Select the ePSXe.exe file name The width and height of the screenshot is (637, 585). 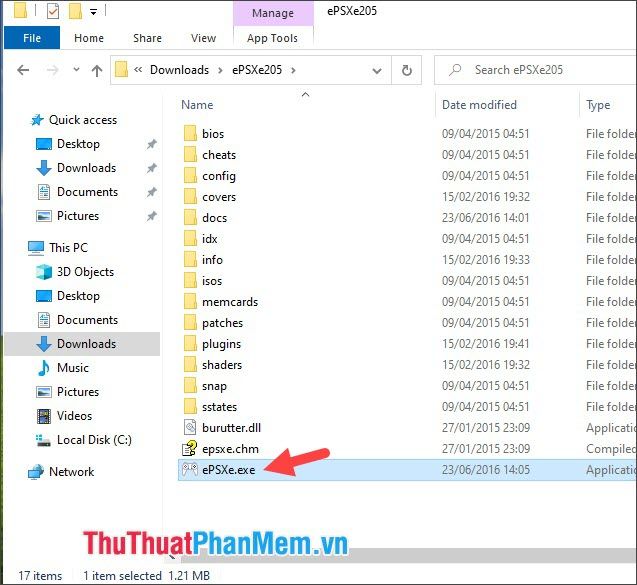(229, 470)
